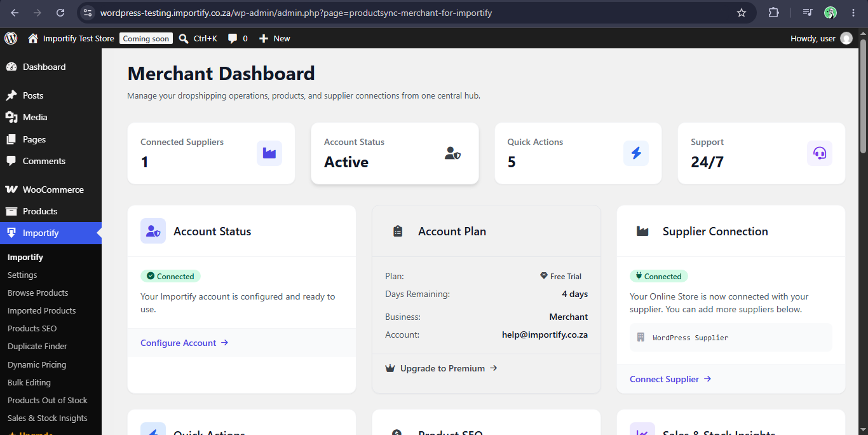Click Howdy, user account link
This screenshot has width=868, height=435.
813,38
